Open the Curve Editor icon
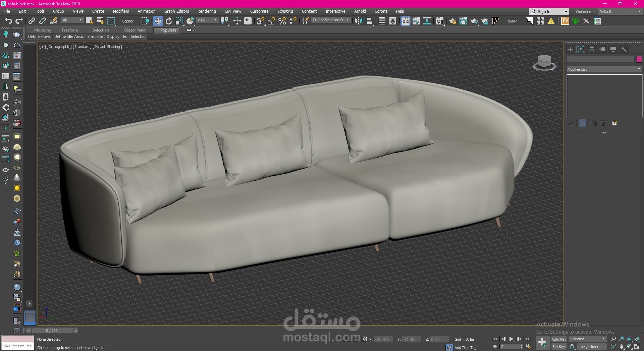 click(416, 21)
